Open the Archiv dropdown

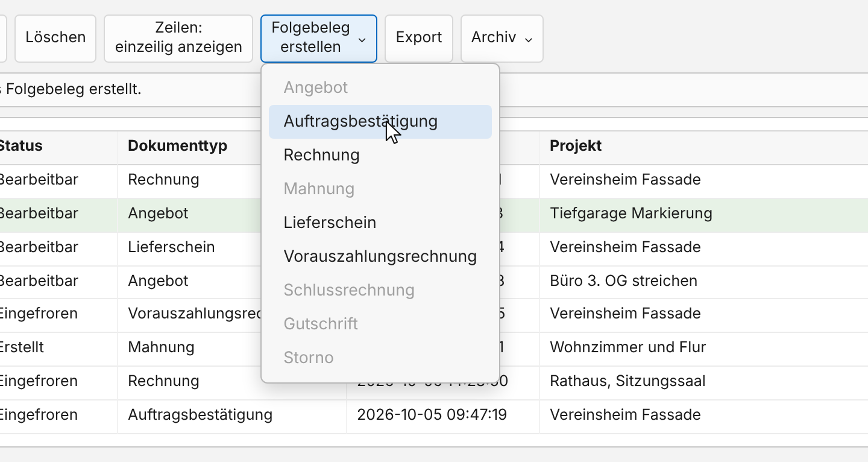tap(502, 38)
